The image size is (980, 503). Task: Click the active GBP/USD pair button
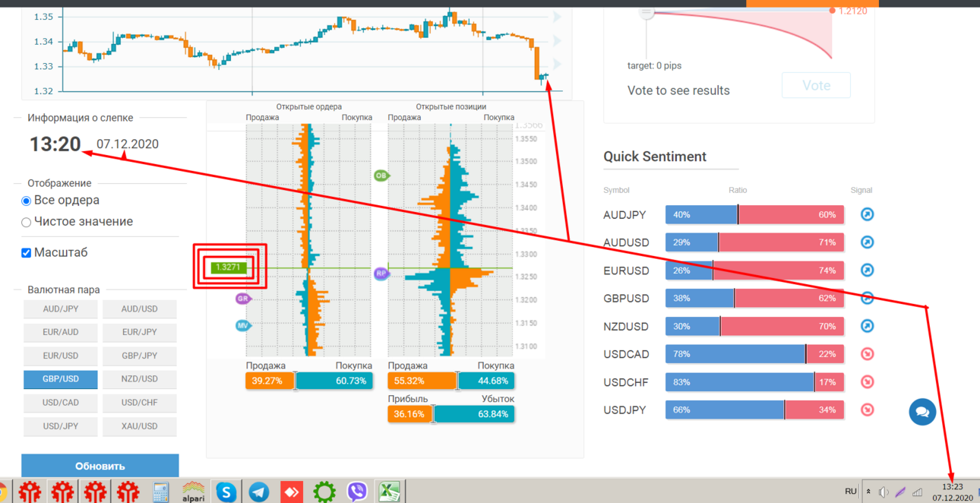[x=61, y=379]
